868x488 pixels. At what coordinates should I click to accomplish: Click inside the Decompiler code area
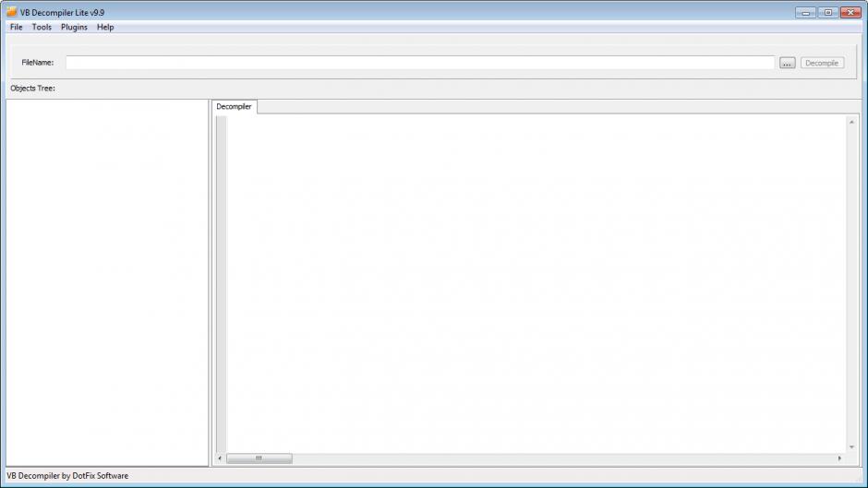[x=536, y=283]
